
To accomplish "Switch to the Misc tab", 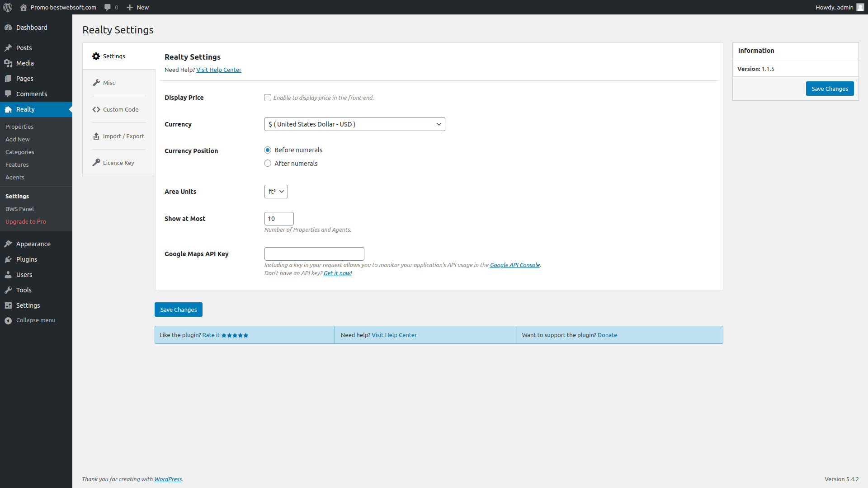I will point(119,83).
